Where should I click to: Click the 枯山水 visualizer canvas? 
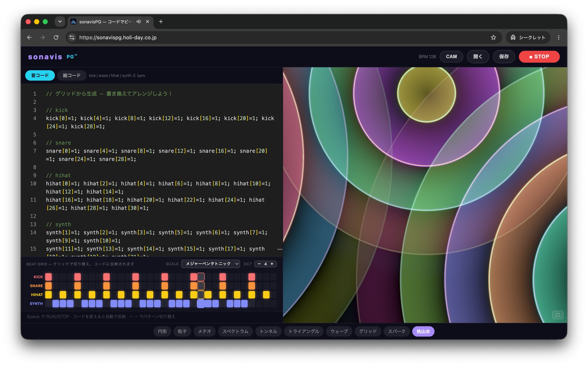[425, 195]
